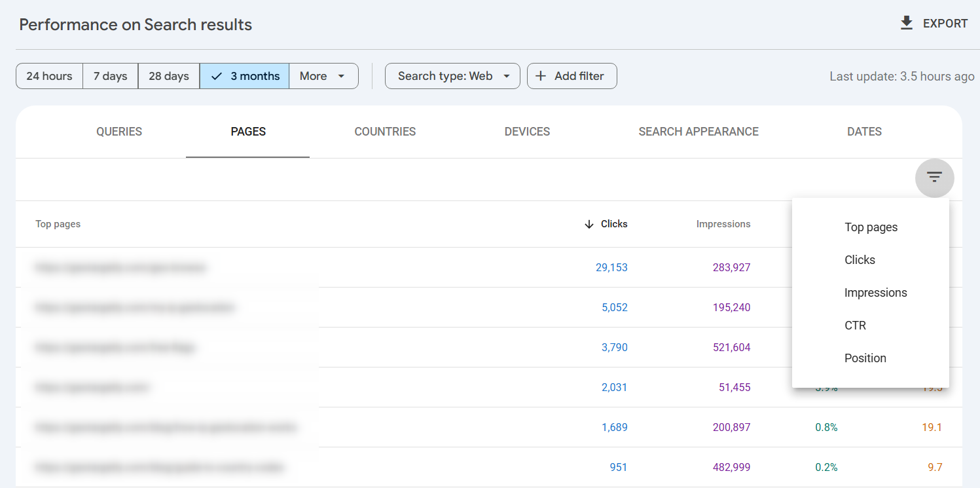Switch to the Dates tab
The width and height of the screenshot is (980, 488).
(x=864, y=132)
